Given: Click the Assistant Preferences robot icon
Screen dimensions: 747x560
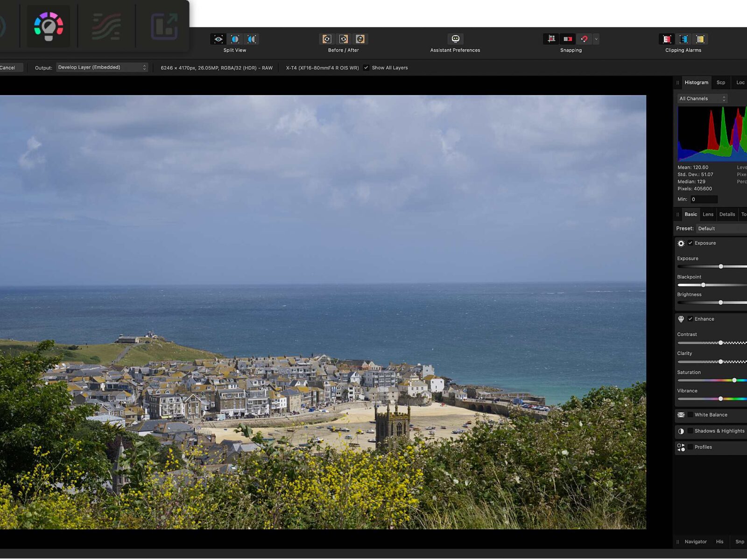Looking at the screenshot, I should tap(455, 39).
